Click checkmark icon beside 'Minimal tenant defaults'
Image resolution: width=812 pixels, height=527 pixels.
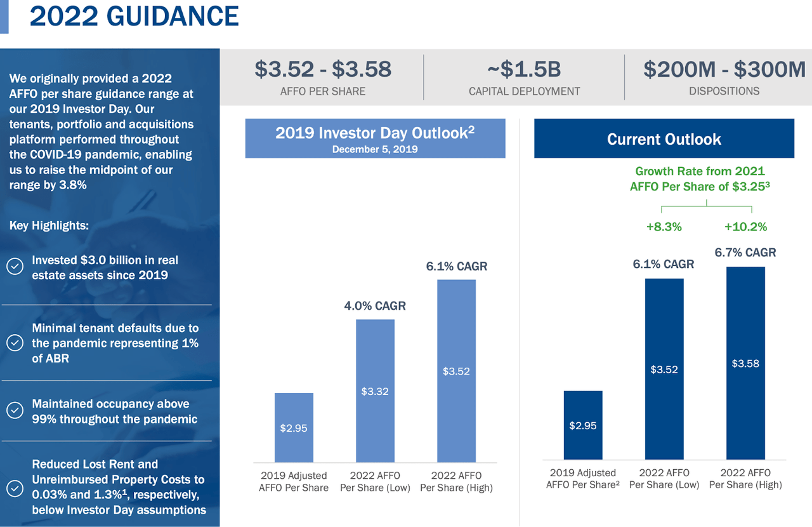click(x=15, y=343)
